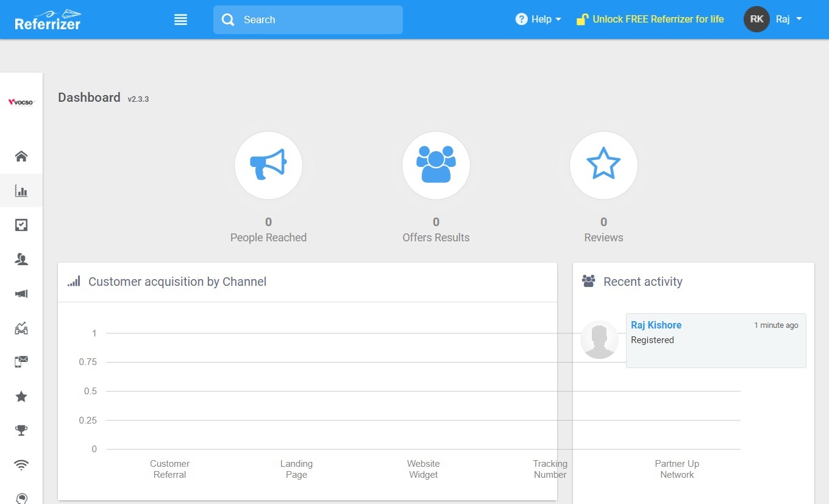Image resolution: width=829 pixels, height=504 pixels.
Task: Open the phone message sidebar icon
Action: 21,362
